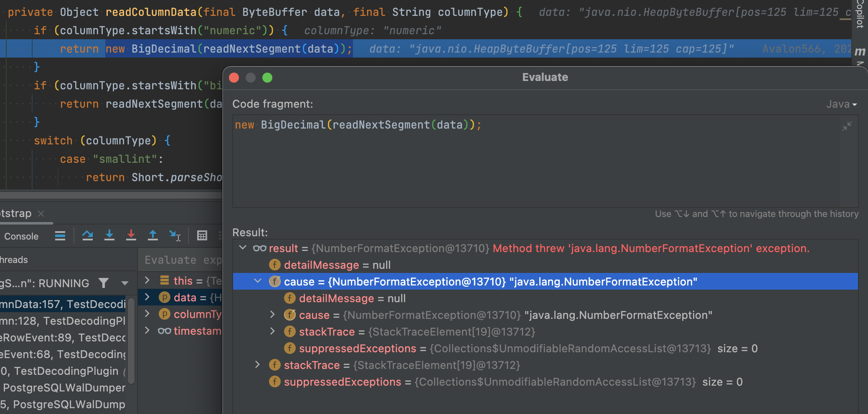Click the Step Out icon
This screenshot has height=414, width=868.
coord(153,236)
